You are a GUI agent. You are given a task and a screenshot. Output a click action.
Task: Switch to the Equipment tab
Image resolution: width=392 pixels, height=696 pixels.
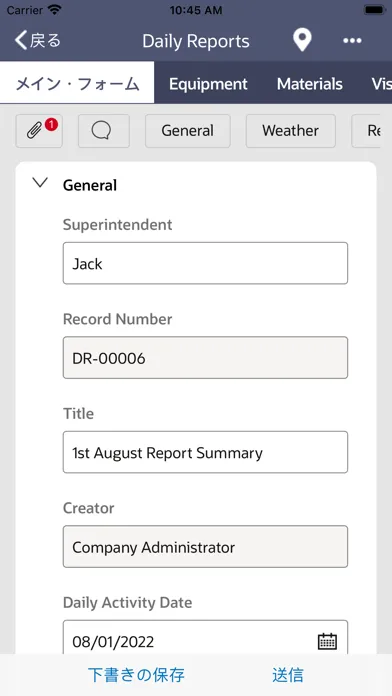pyautogui.click(x=208, y=84)
